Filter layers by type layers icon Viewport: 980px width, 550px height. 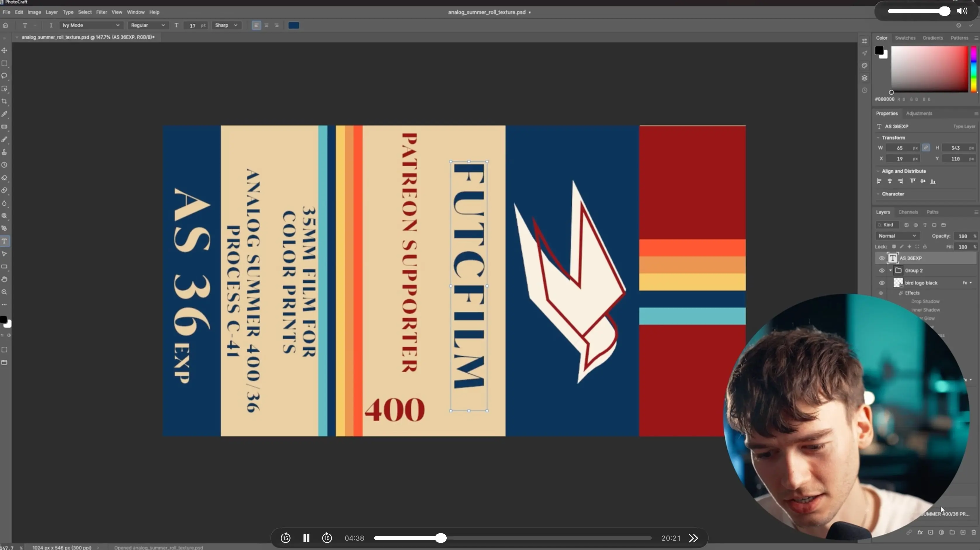pos(925,225)
